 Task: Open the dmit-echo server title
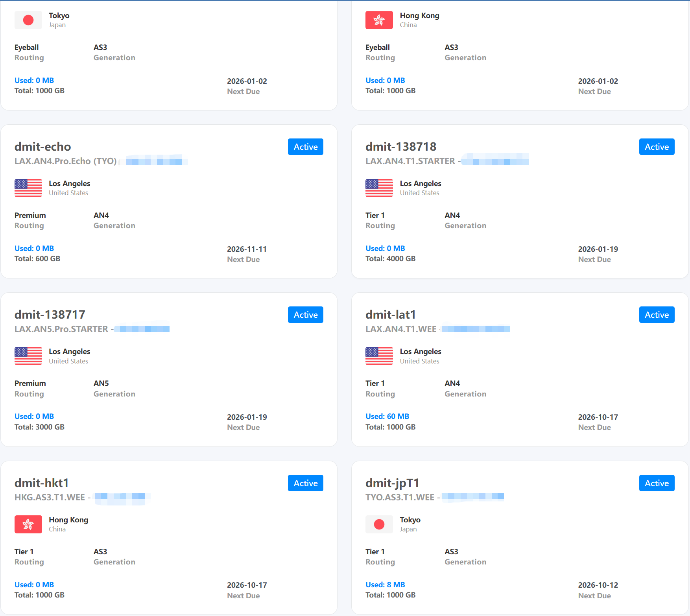(x=42, y=147)
